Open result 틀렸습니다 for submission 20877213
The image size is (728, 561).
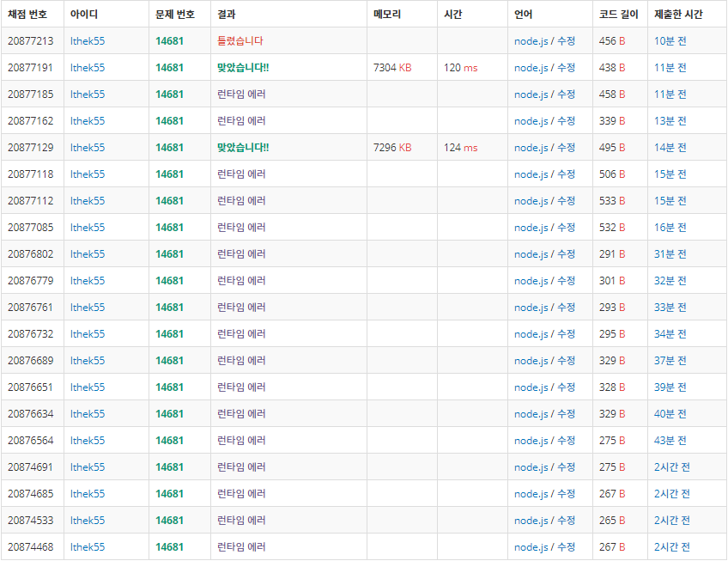pyautogui.click(x=240, y=41)
